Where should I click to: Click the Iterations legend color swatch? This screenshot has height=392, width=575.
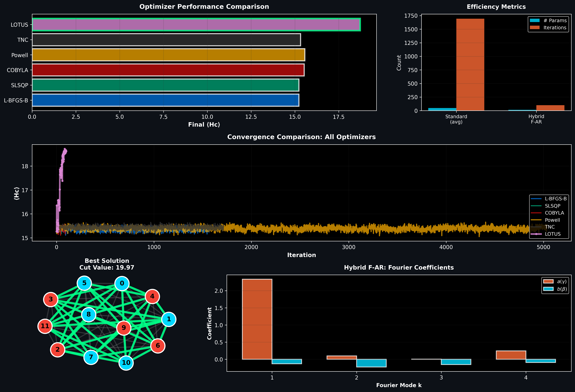(535, 28)
